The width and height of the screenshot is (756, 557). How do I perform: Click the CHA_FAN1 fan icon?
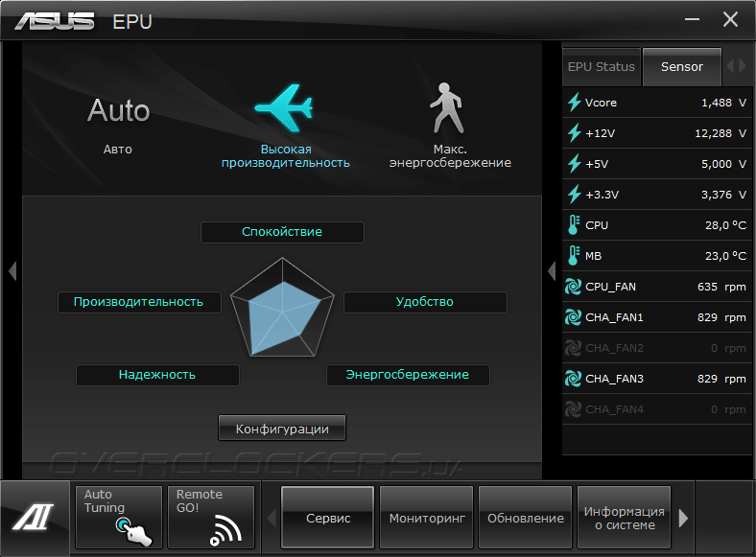pos(573,317)
